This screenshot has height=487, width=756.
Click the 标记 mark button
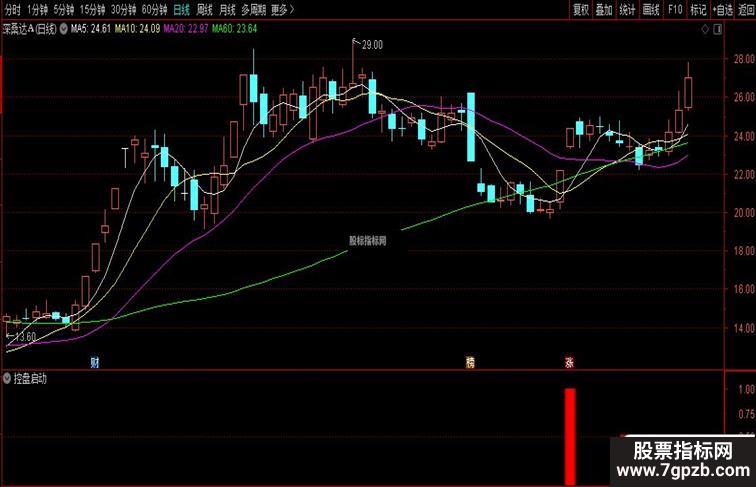point(698,9)
